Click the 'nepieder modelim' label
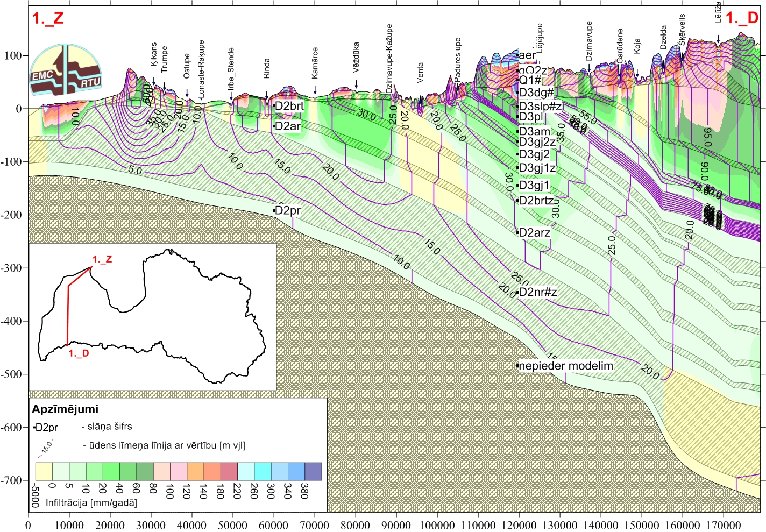The height and width of the screenshot is (532, 766). (565, 366)
